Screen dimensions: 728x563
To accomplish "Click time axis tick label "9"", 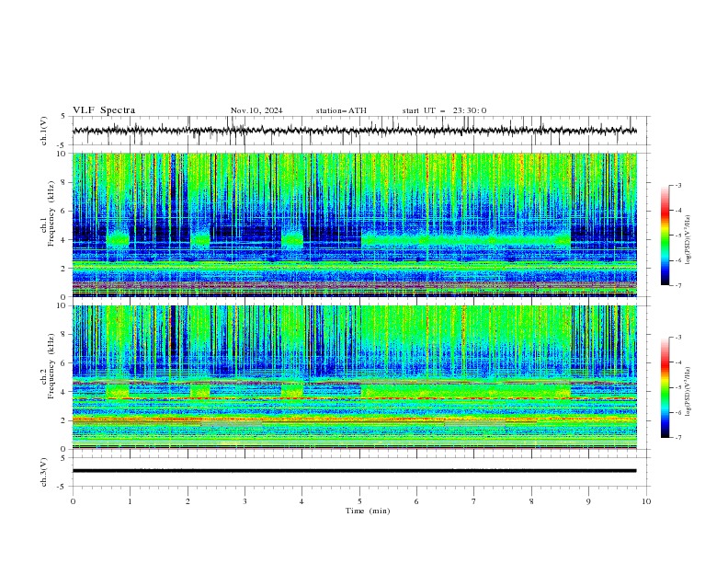I will point(588,501).
